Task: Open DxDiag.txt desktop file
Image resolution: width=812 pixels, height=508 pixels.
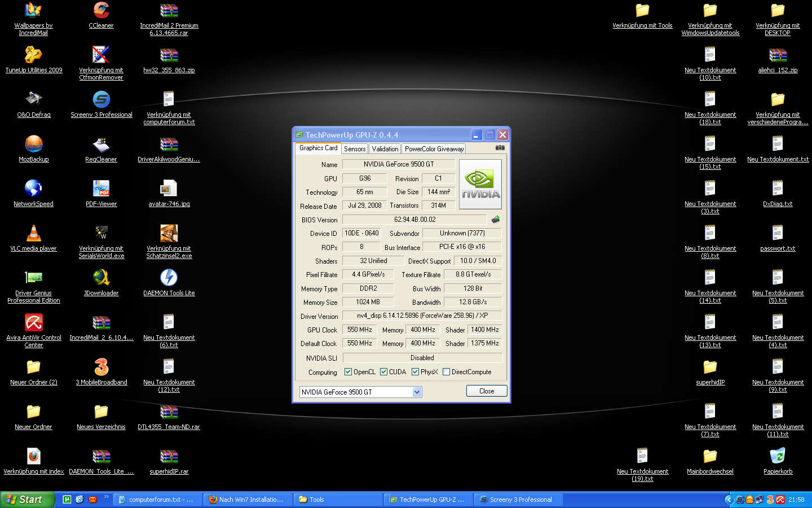Action: (778, 194)
